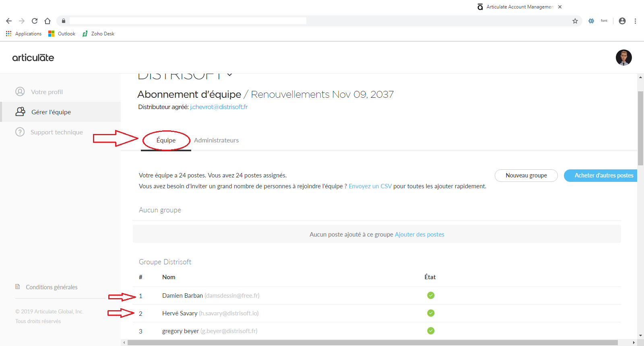Viewport: 644px width, 346px height.
Task: Click the horizontal scrollbar left arrow
Action: [x=124, y=343]
